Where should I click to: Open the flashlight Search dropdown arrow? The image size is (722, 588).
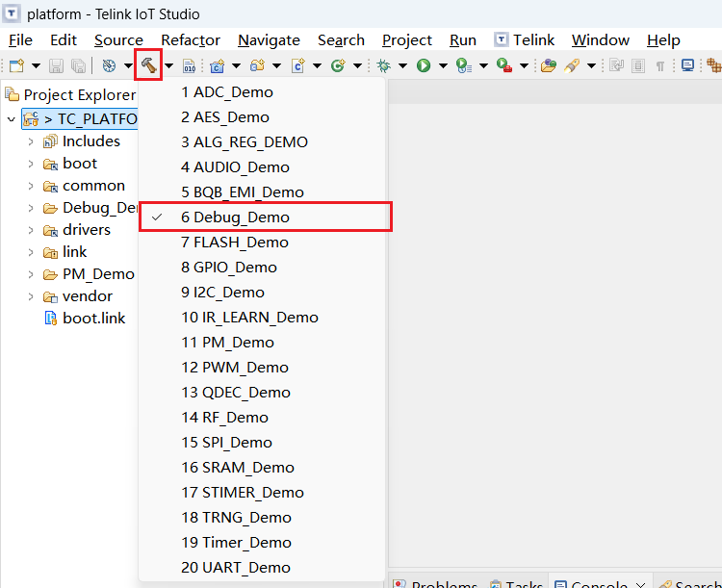592,65
